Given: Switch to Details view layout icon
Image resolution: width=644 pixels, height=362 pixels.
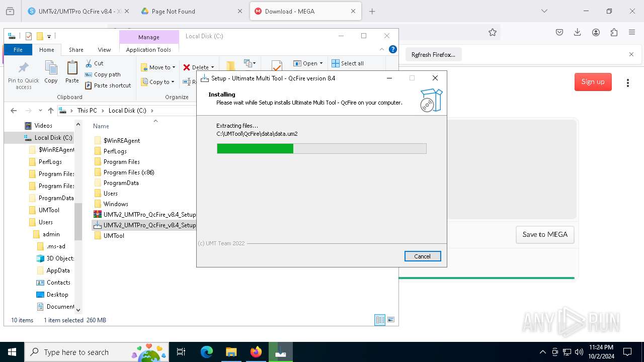Looking at the screenshot, I should 380,320.
